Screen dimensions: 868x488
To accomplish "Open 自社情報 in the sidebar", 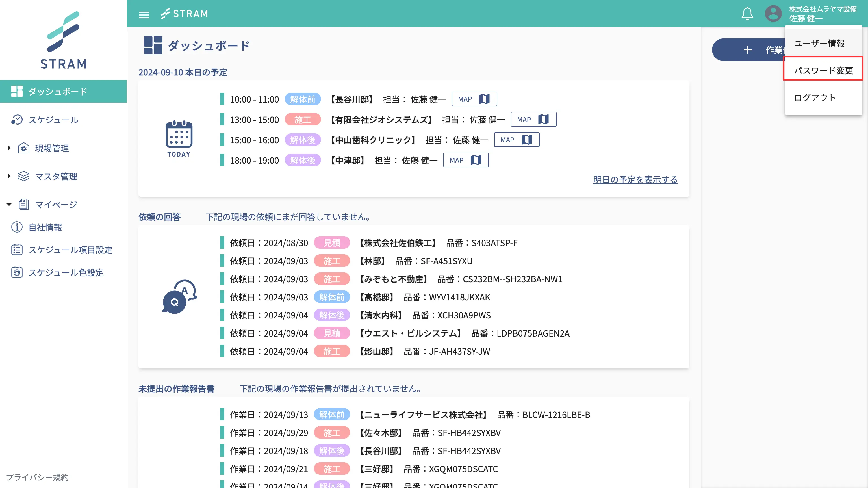I will pyautogui.click(x=45, y=227).
